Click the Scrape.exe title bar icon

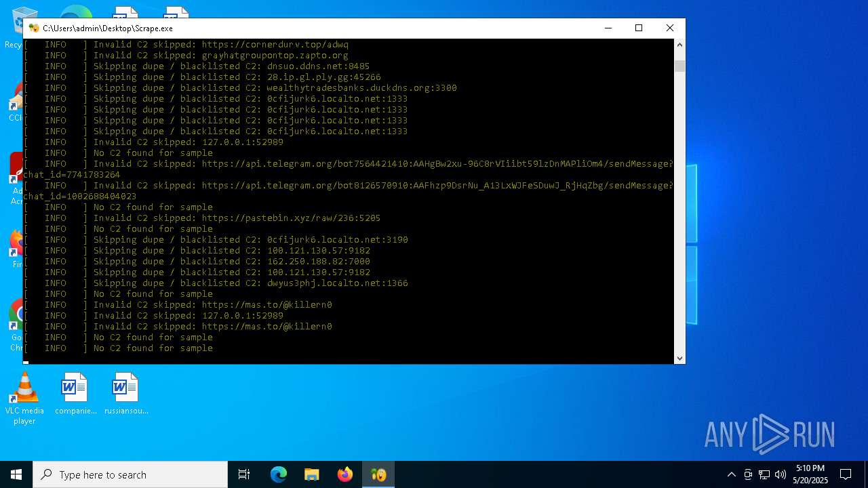click(34, 28)
